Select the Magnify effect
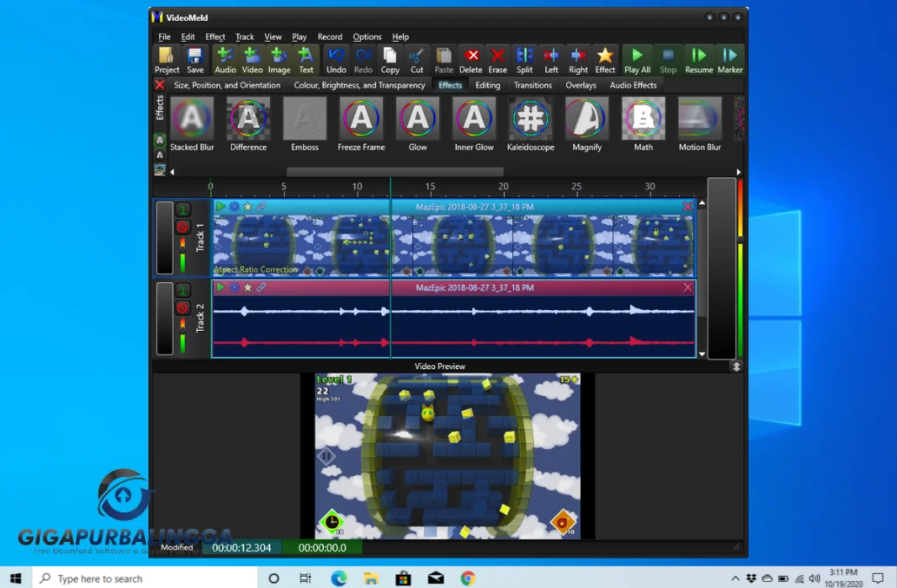The image size is (897, 588). pyautogui.click(x=587, y=124)
